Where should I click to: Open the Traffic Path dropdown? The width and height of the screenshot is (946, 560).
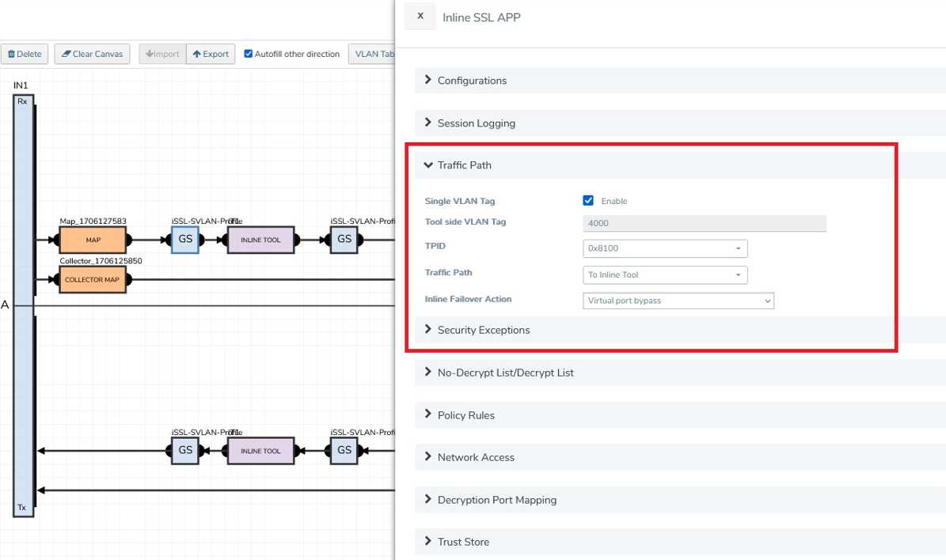[665, 275]
